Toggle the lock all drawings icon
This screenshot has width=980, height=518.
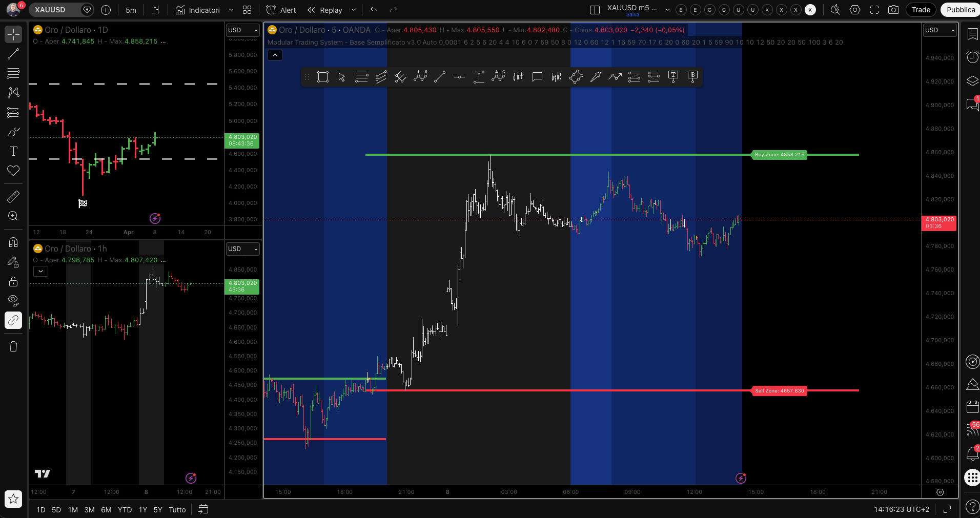click(x=13, y=281)
